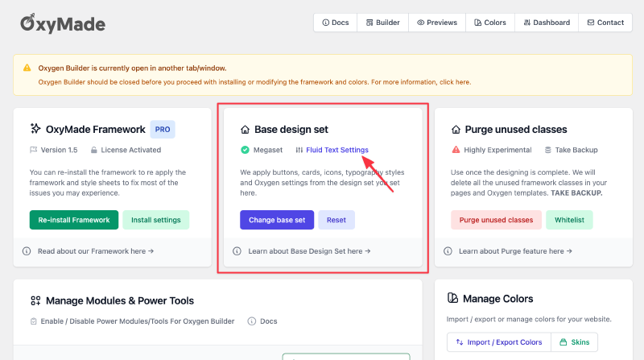Click the PRO badge beside OxyMade Framework
Viewport: 644px width, 360px height.
pos(163,129)
